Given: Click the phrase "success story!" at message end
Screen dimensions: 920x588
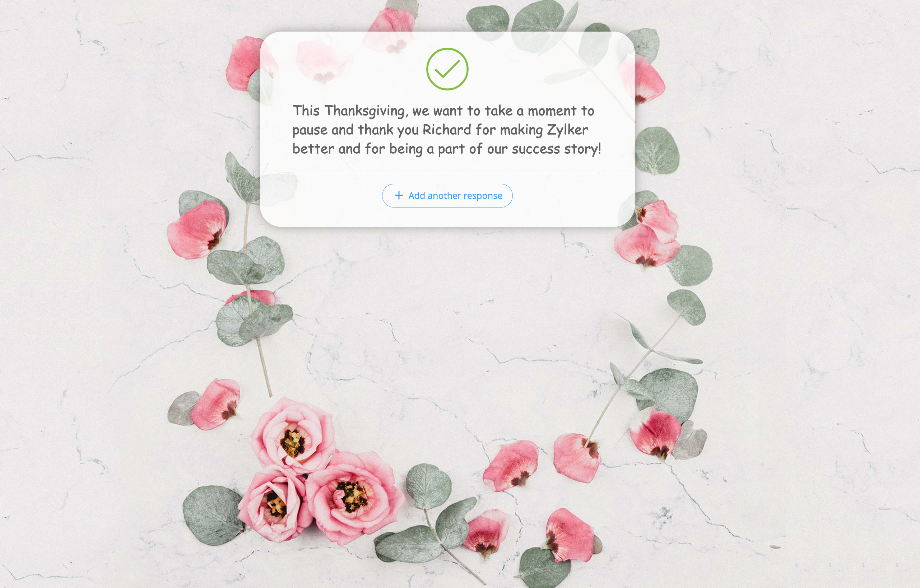Looking at the screenshot, I should click(x=556, y=149).
